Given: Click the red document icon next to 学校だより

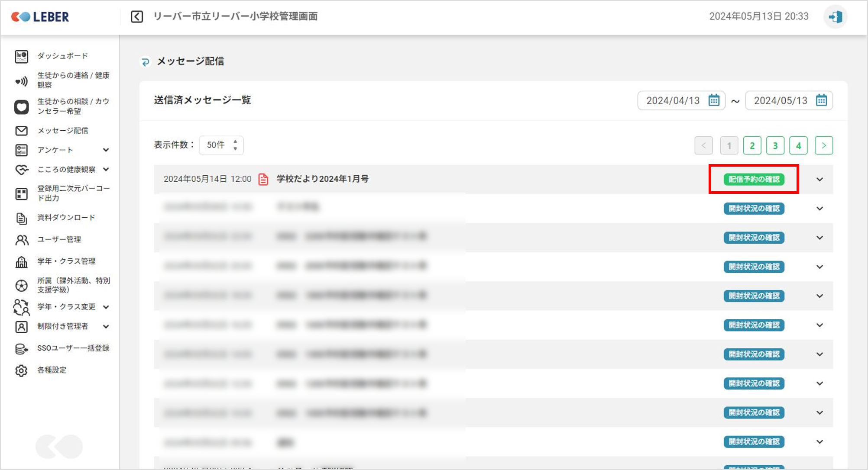Looking at the screenshot, I should tap(263, 179).
